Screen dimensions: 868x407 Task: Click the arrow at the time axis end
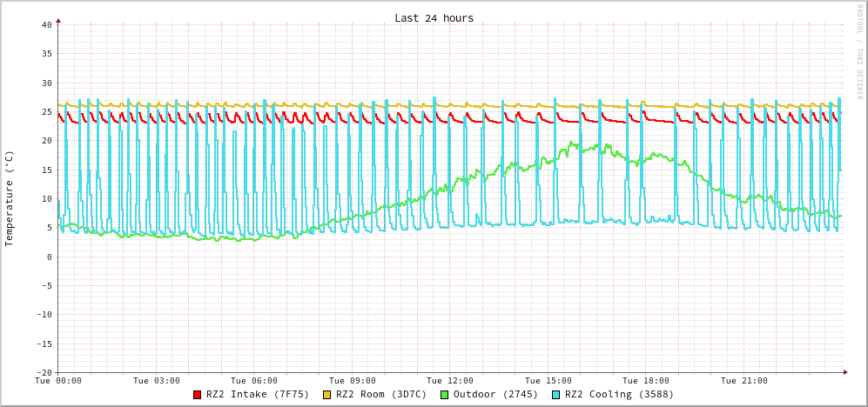point(844,372)
